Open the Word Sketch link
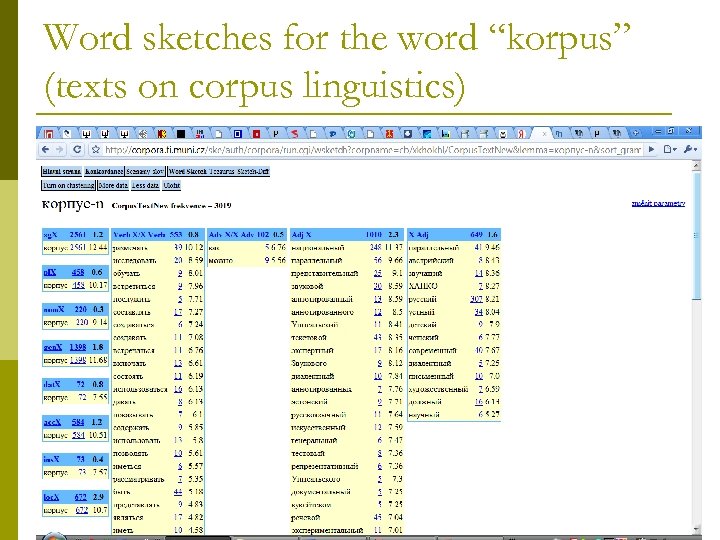Image resolution: width=720 pixels, height=540 pixels. coord(187,171)
